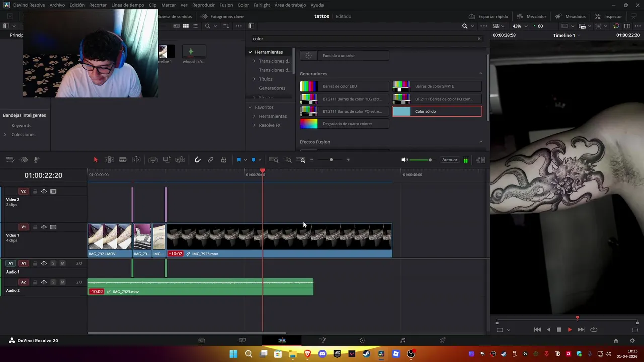The image size is (644, 362).
Task: Clear the color search field
Action: point(479,39)
